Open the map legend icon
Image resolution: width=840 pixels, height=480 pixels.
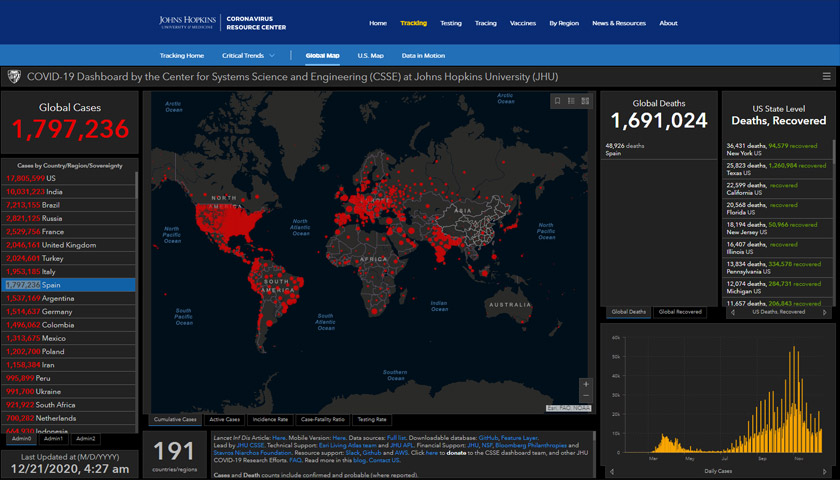571,101
